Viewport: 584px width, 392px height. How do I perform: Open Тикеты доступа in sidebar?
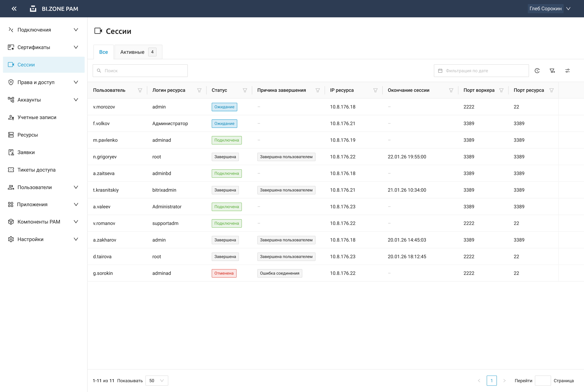tap(36, 170)
